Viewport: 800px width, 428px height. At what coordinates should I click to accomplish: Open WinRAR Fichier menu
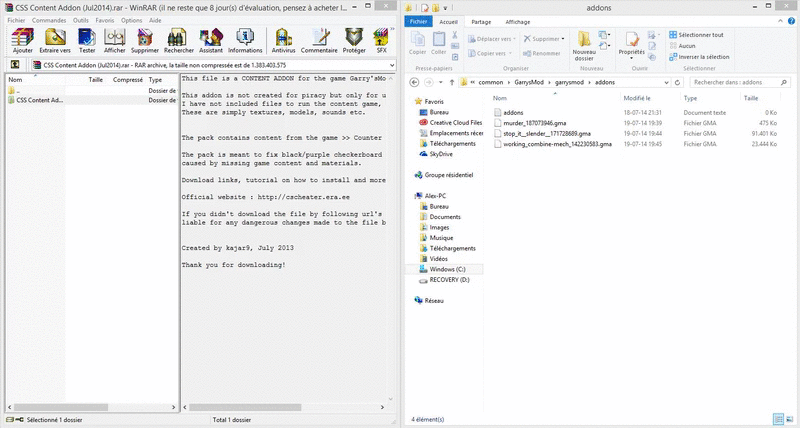(x=16, y=20)
